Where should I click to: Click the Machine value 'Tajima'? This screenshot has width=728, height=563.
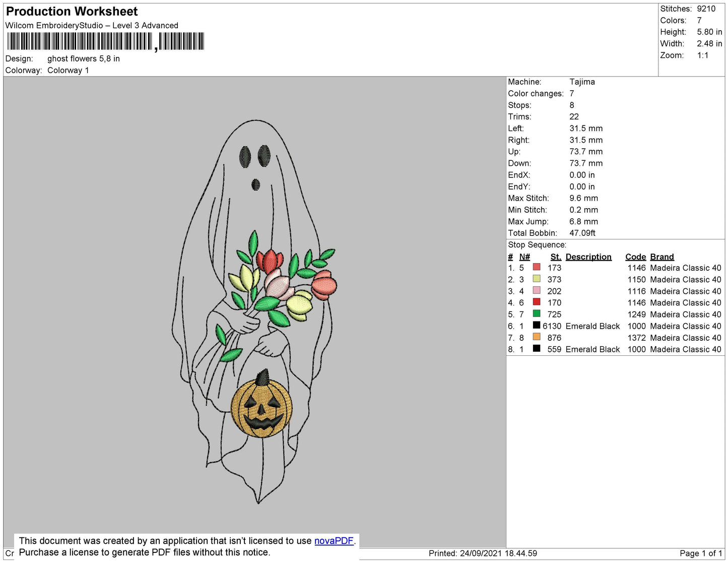(582, 82)
